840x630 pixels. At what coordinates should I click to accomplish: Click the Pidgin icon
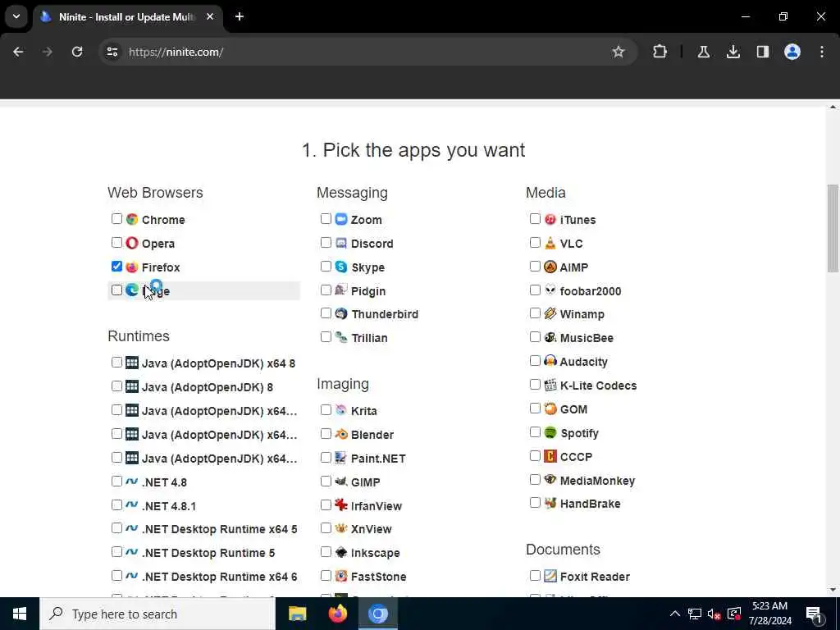[341, 290]
